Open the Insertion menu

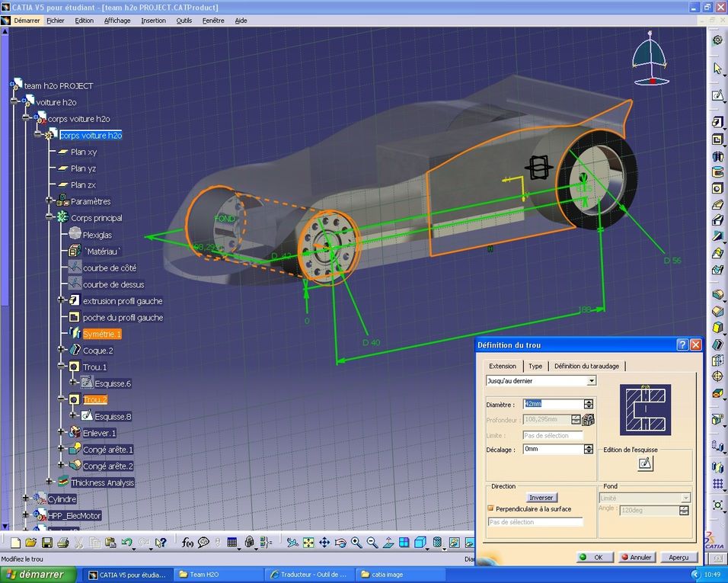click(x=153, y=21)
